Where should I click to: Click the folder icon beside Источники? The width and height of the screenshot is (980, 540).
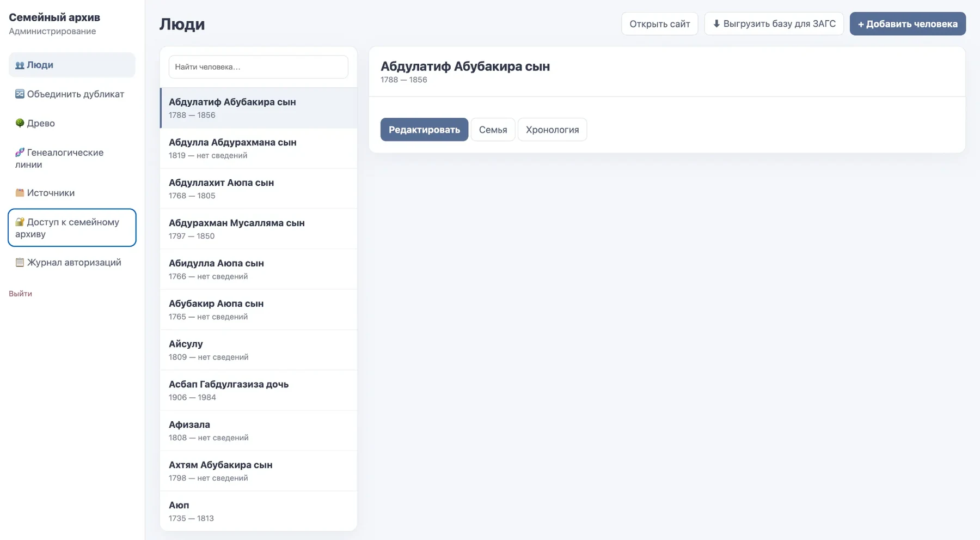pos(20,192)
